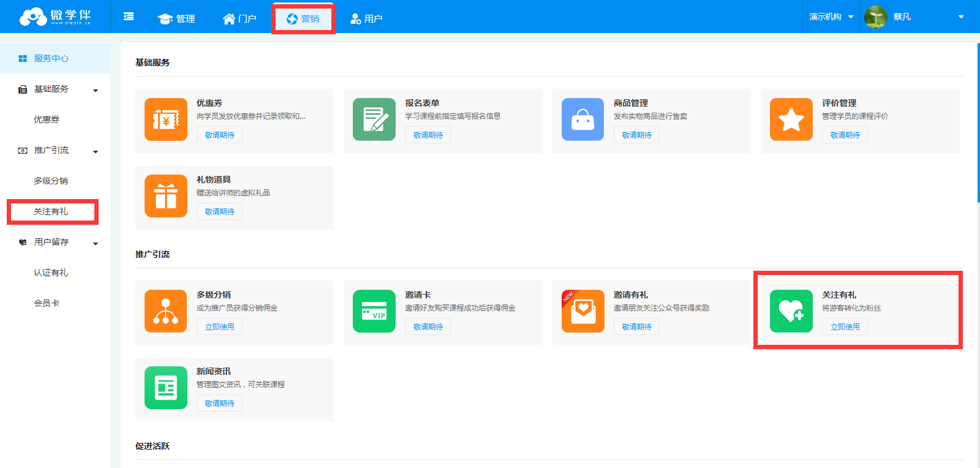
Task: Click the 关注有礼 heart icon
Action: coord(791,311)
